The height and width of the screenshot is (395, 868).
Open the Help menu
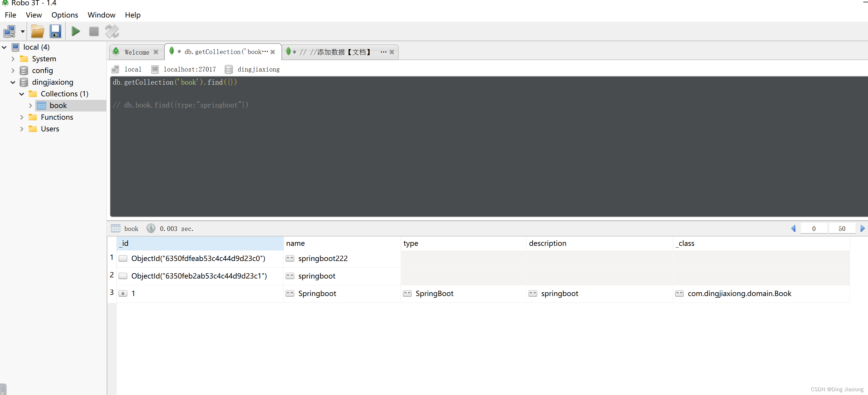pos(133,15)
